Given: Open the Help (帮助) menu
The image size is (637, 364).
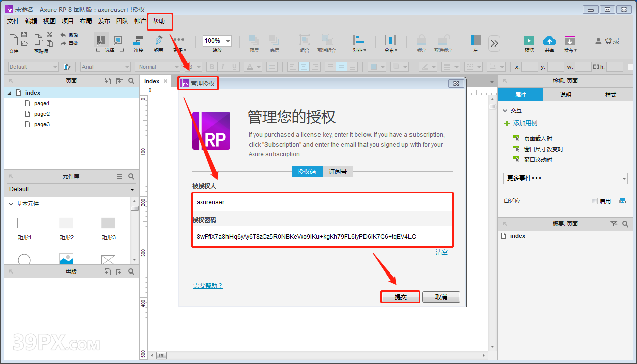Looking at the screenshot, I should [159, 21].
